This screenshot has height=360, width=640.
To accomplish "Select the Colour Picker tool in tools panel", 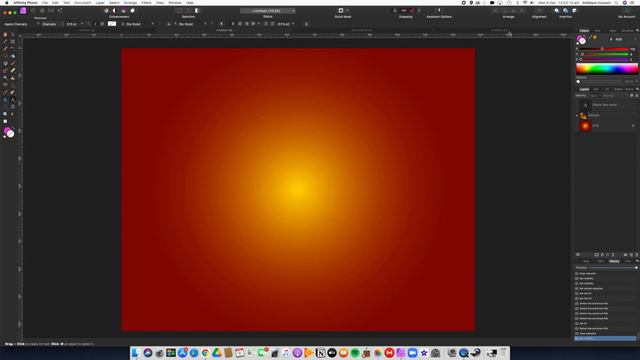I will pyautogui.click(x=5, y=42).
